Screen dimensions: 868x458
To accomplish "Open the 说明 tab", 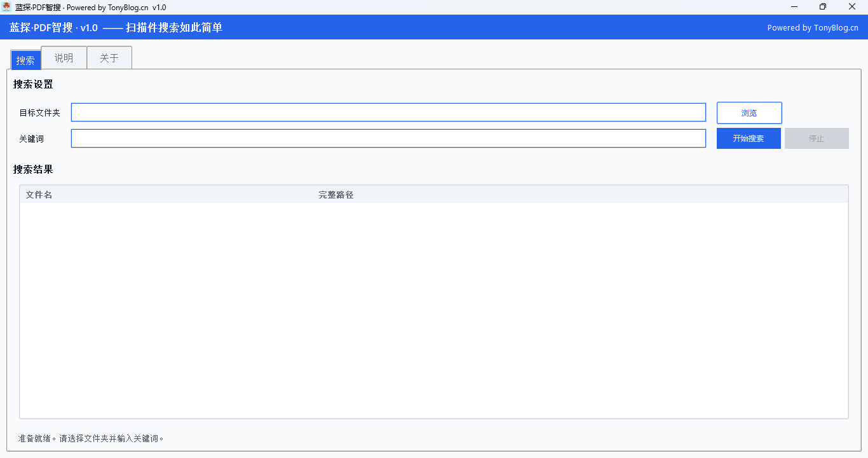I will 64,58.
